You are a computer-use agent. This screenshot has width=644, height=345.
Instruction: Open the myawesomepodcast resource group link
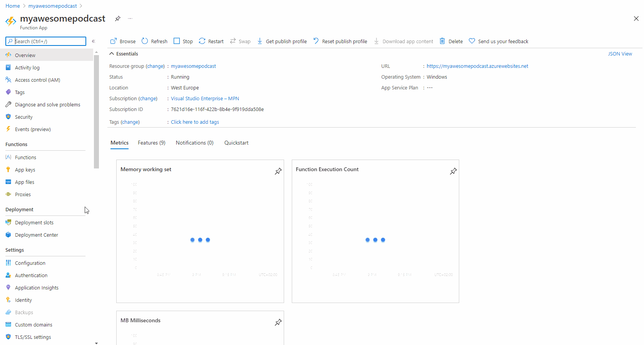tap(193, 66)
